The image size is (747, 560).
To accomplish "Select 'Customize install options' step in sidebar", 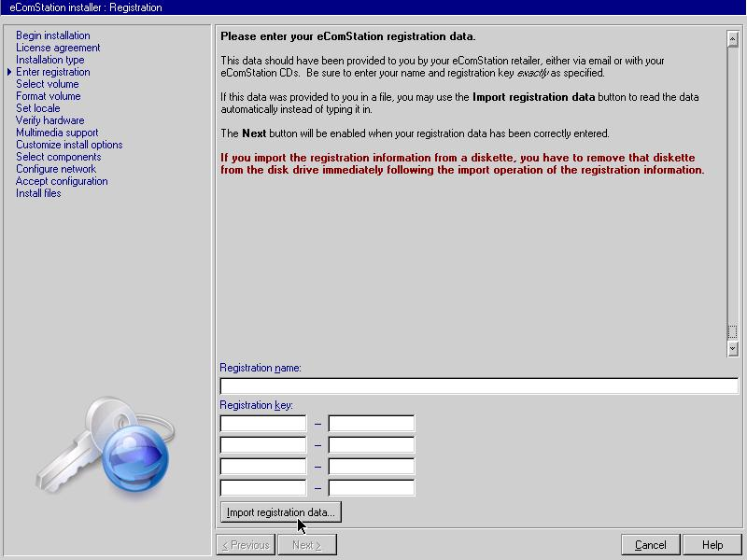I will 69,145.
